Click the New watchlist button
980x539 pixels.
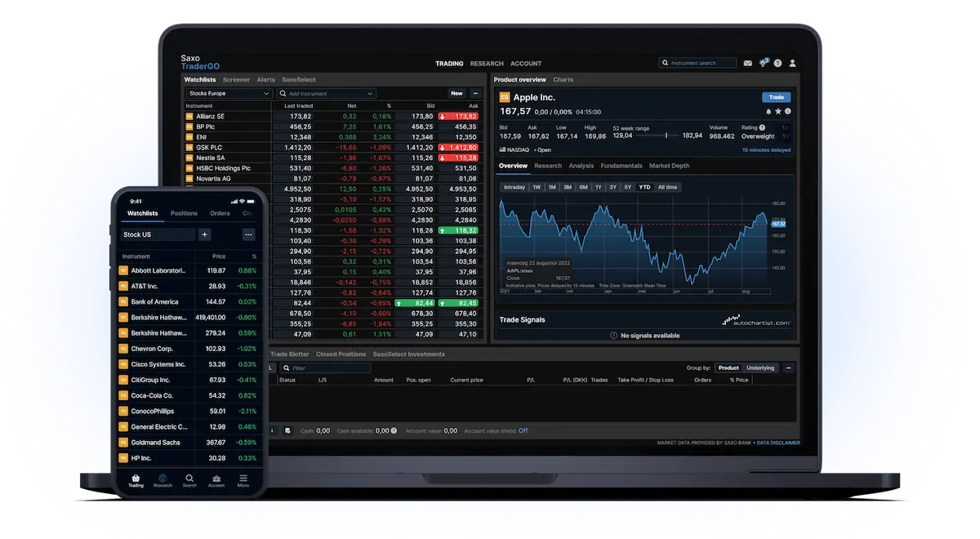click(x=457, y=93)
